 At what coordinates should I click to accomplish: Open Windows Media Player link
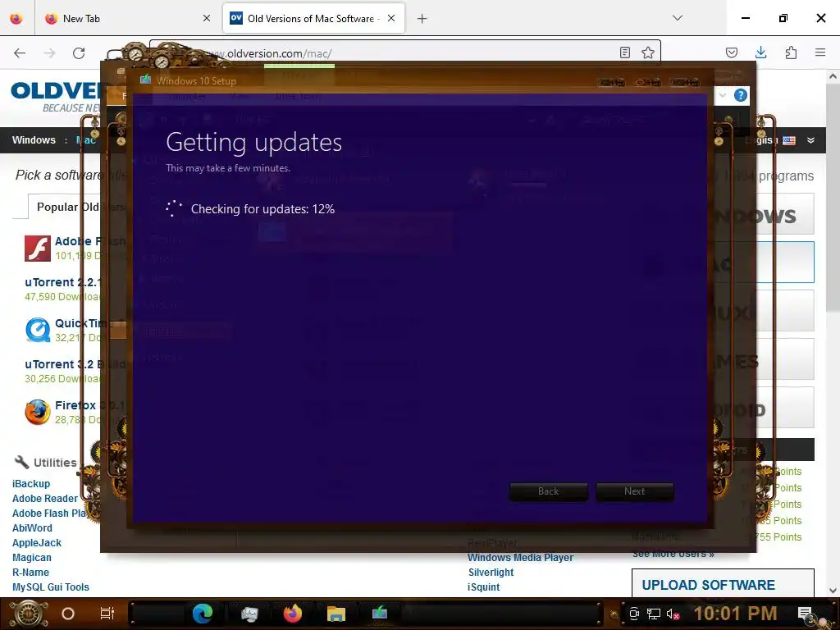click(x=520, y=558)
